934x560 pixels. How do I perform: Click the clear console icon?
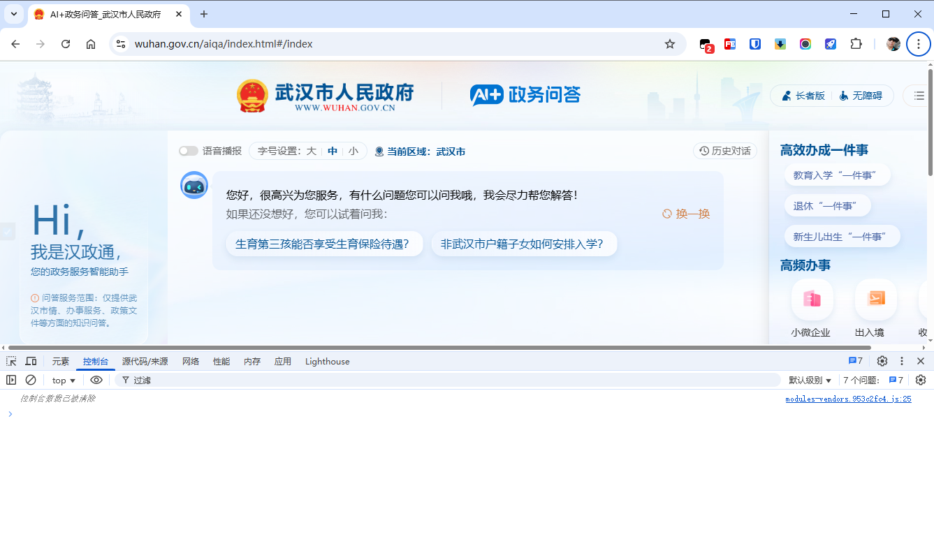coord(31,379)
